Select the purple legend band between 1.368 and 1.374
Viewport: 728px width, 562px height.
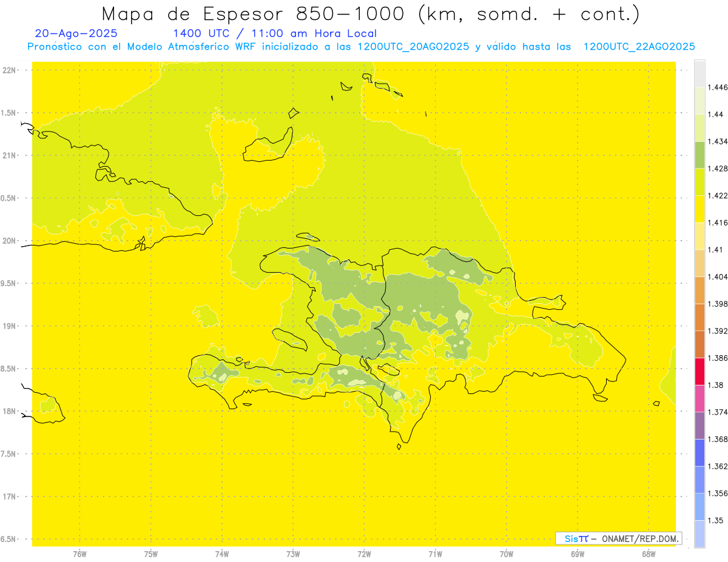[699, 426]
